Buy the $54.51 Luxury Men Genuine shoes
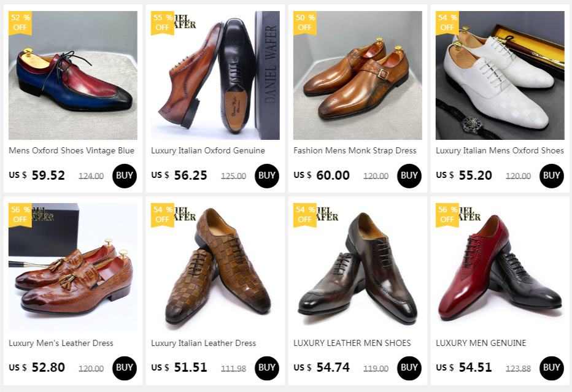This screenshot has width=572, height=392. 551,368
